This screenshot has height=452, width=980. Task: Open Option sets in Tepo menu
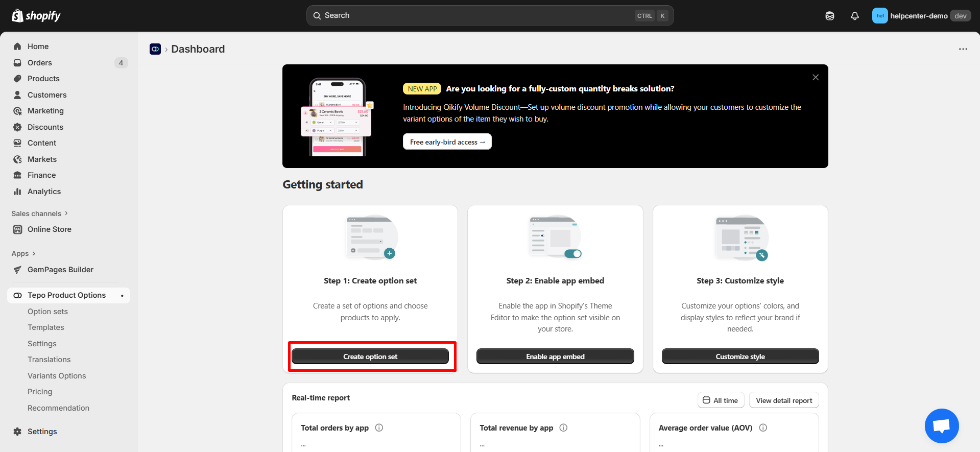(x=47, y=312)
